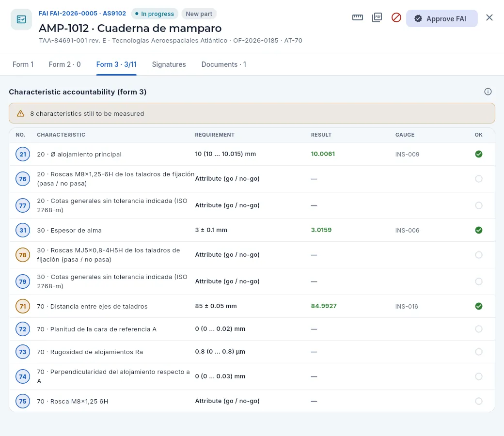Click the red cancel FAI icon

pyautogui.click(x=396, y=17)
